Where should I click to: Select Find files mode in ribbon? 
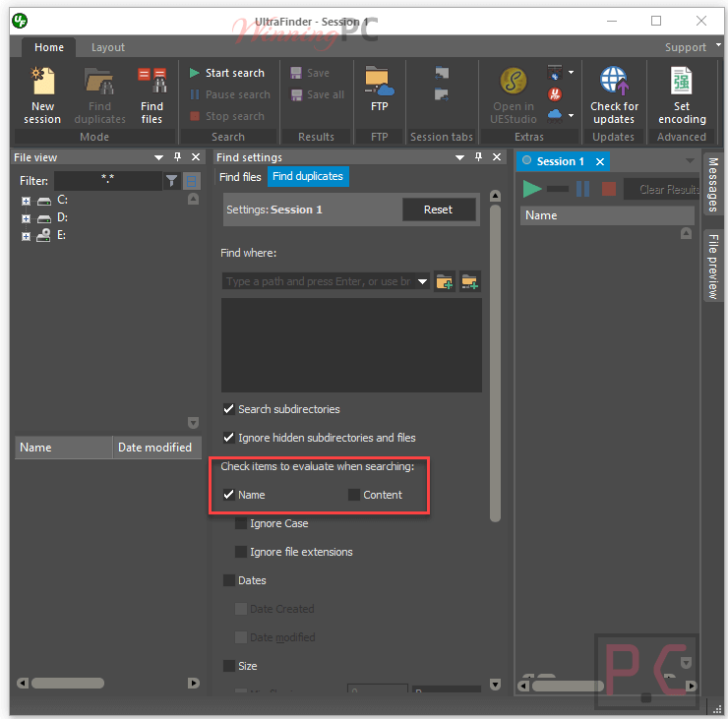[152, 95]
